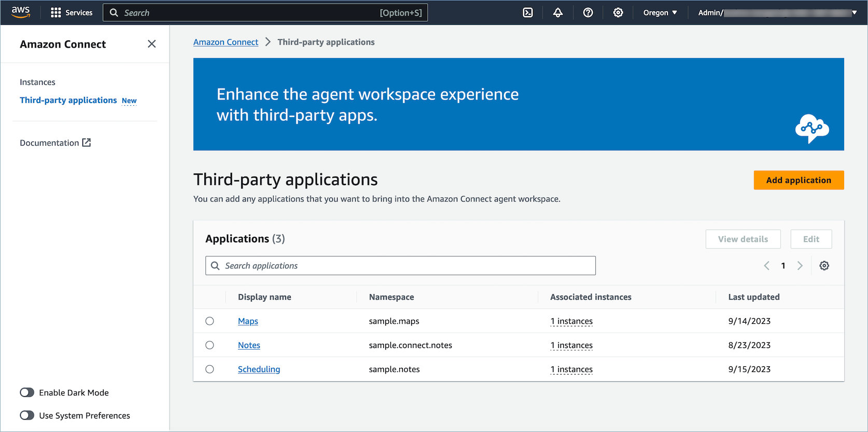
Task: Click the Amazon Connect sidebar title
Action: pos(63,44)
